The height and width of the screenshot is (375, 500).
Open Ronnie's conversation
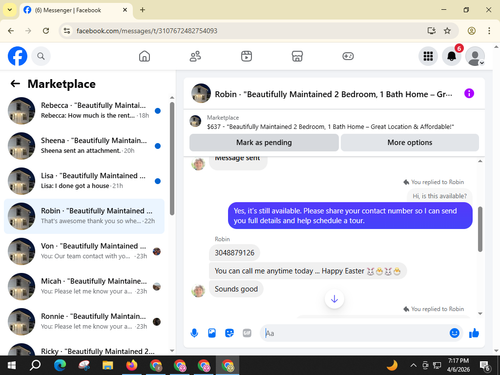tap(84, 322)
